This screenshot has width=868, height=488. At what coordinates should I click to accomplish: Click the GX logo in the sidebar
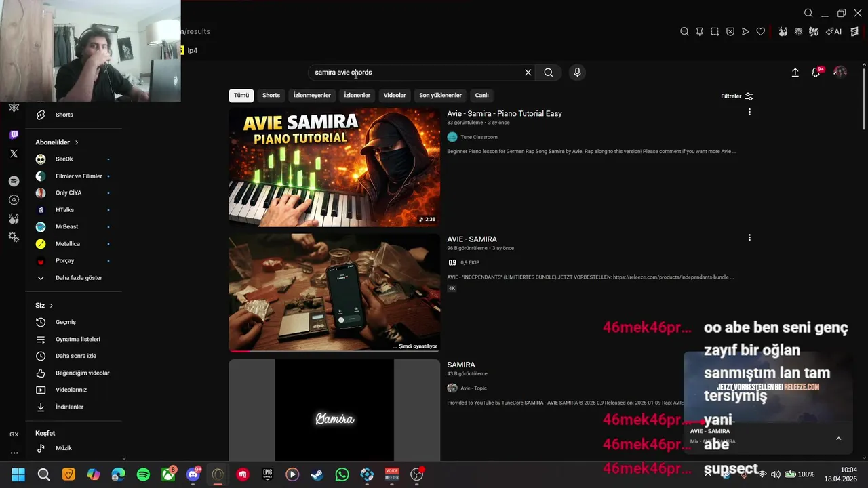point(14,434)
